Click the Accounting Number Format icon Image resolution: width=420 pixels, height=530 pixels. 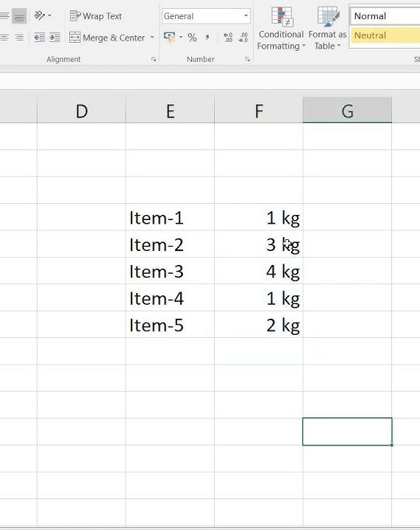click(169, 38)
